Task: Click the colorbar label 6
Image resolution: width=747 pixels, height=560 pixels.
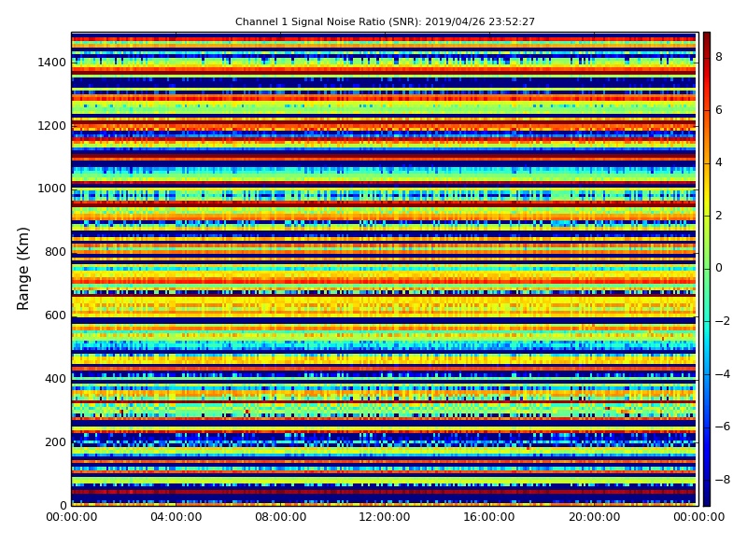Action: pos(719,110)
